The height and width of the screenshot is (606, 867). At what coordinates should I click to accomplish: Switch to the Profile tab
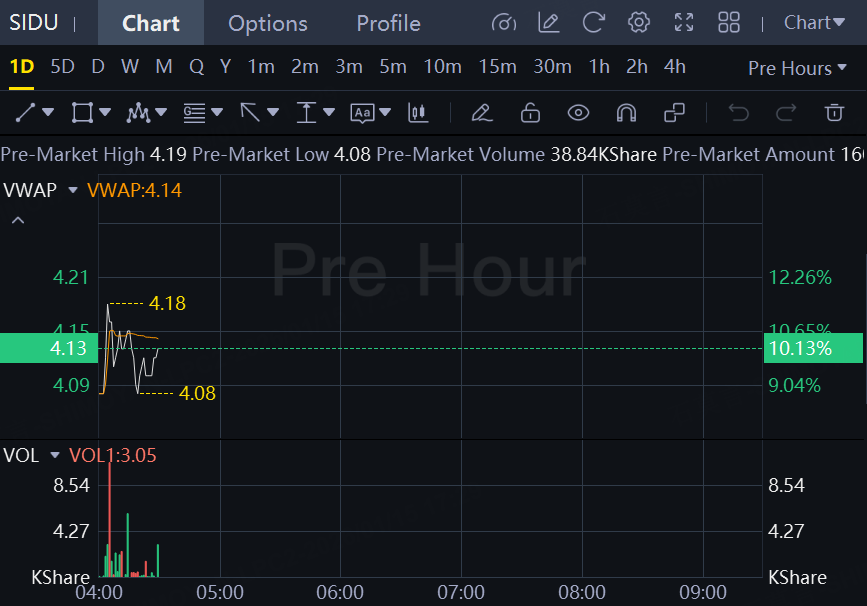coord(388,23)
